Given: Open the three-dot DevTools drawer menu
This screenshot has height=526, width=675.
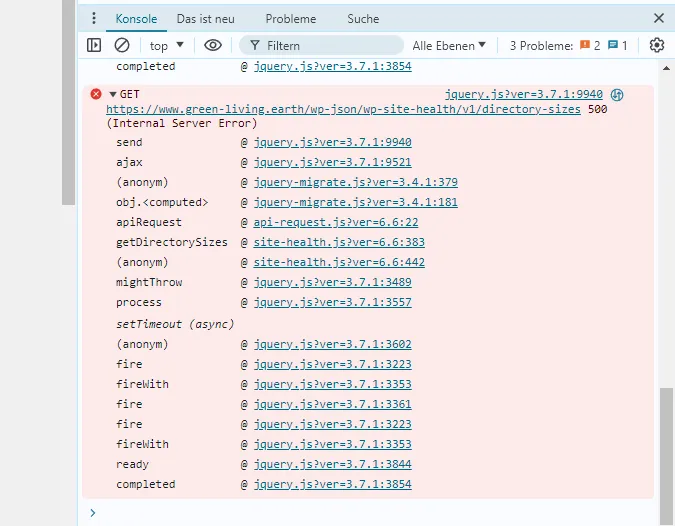Looking at the screenshot, I should 94,18.
